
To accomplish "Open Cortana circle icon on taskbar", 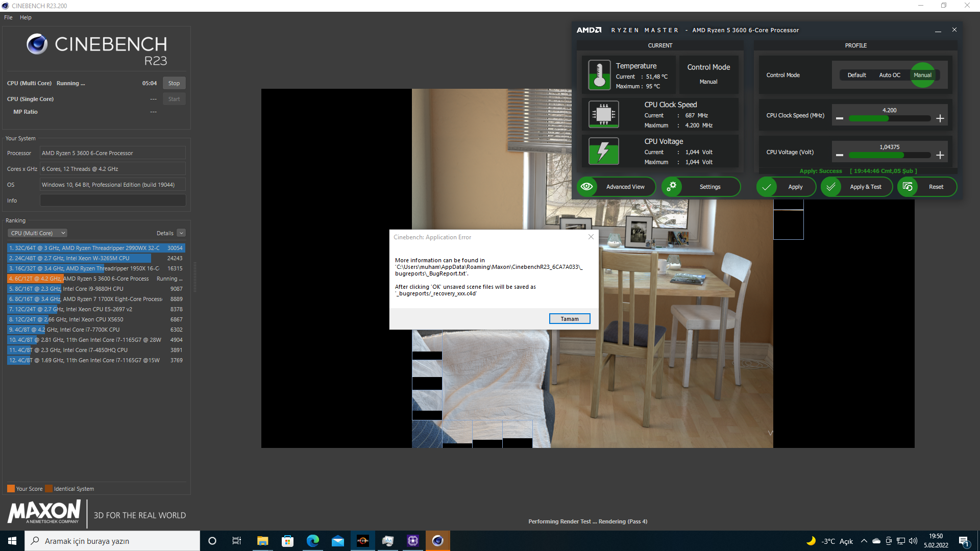I will (x=212, y=541).
